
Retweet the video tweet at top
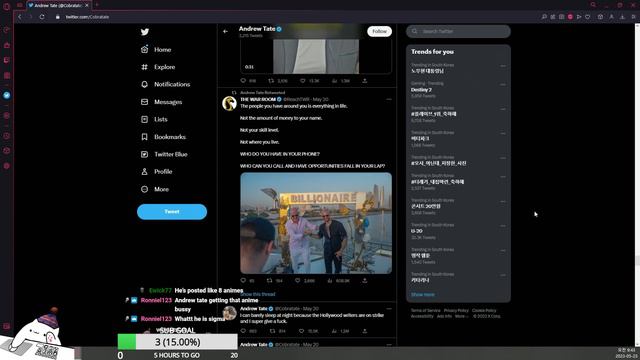click(271, 81)
